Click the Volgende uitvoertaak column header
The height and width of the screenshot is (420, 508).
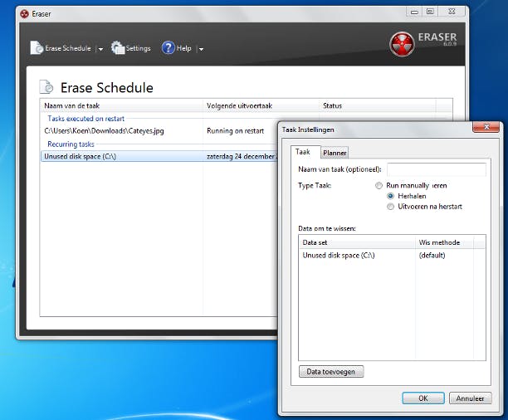(x=261, y=105)
